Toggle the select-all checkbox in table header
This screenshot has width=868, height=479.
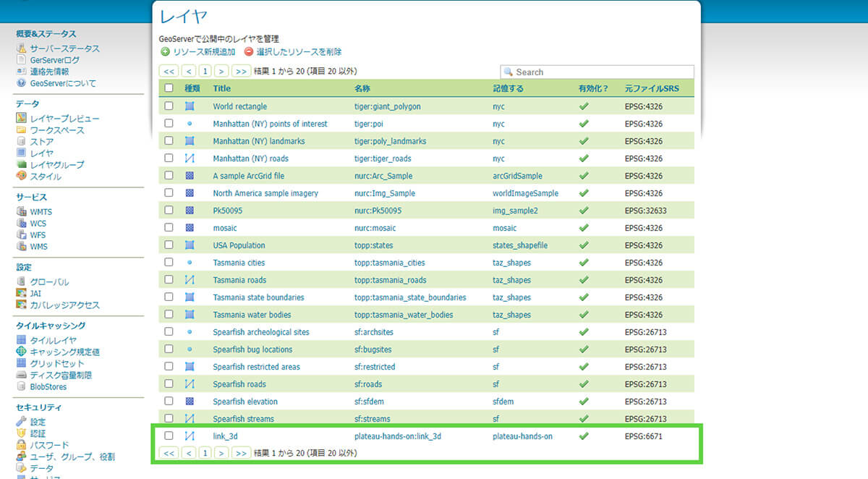(x=169, y=88)
